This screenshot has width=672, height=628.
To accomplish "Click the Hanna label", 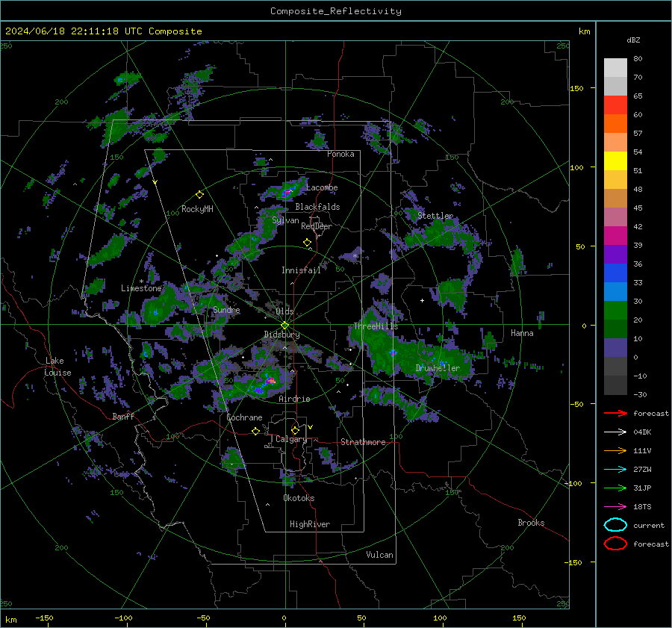I will (522, 333).
